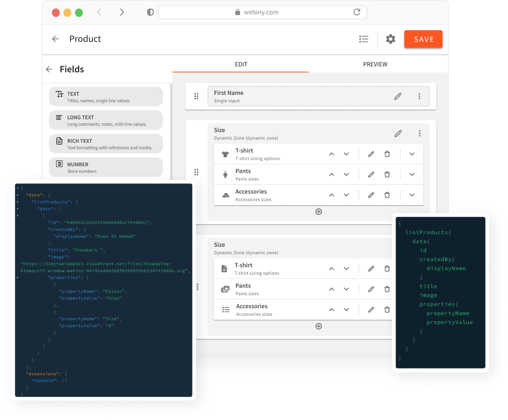Click the list view icon beside settings
508x420 pixels.
[x=364, y=39]
